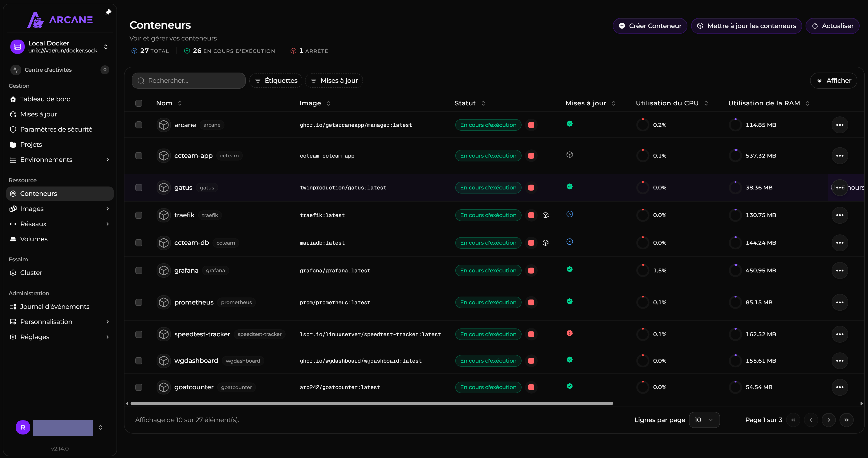Go to the last page of containers
The height and width of the screenshot is (458, 868).
click(847, 420)
